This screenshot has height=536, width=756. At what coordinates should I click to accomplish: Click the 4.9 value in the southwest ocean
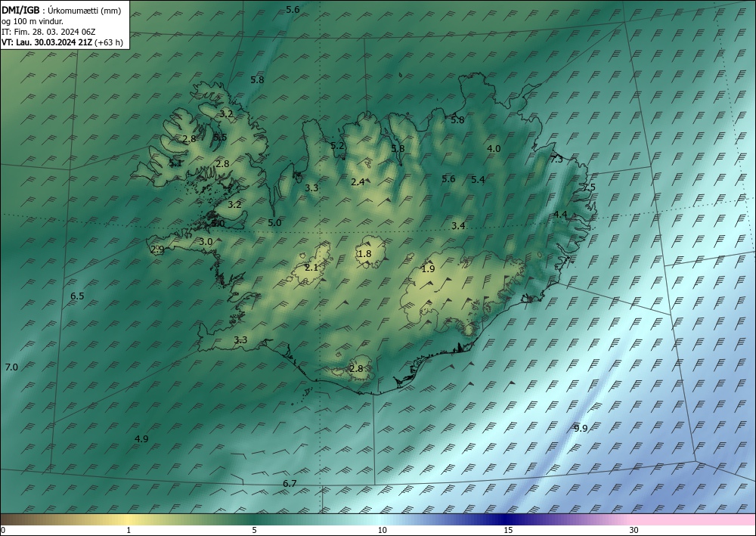(x=141, y=438)
